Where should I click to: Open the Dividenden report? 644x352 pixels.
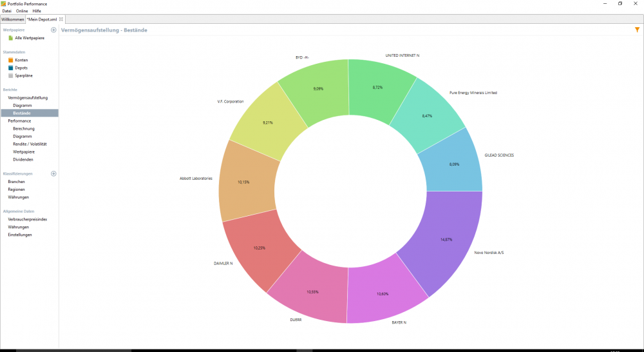[x=23, y=159]
